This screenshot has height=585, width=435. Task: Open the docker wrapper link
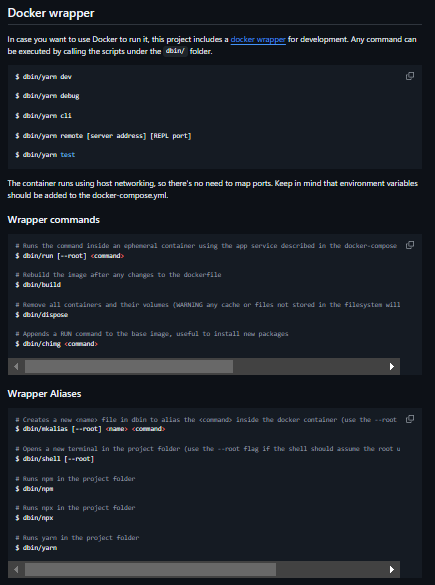click(x=258, y=40)
